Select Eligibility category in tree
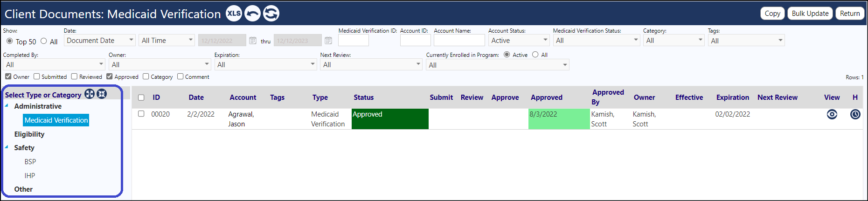The width and height of the screenshot is (868, 201). coord(29,134)
